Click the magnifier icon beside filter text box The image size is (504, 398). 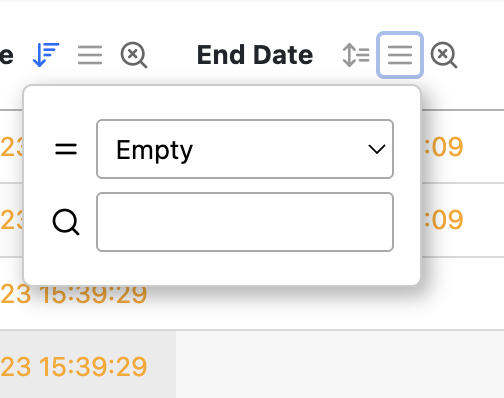tap(66, 222)
